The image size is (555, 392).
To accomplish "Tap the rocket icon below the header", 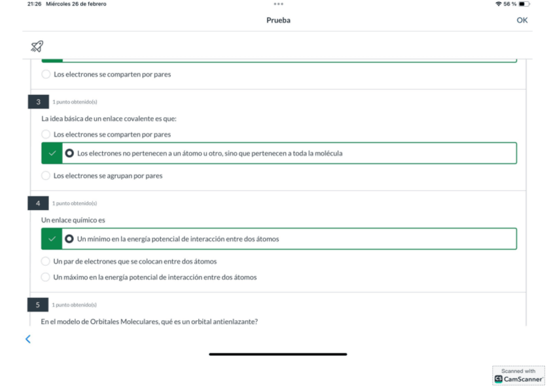I will click(37, 46).
